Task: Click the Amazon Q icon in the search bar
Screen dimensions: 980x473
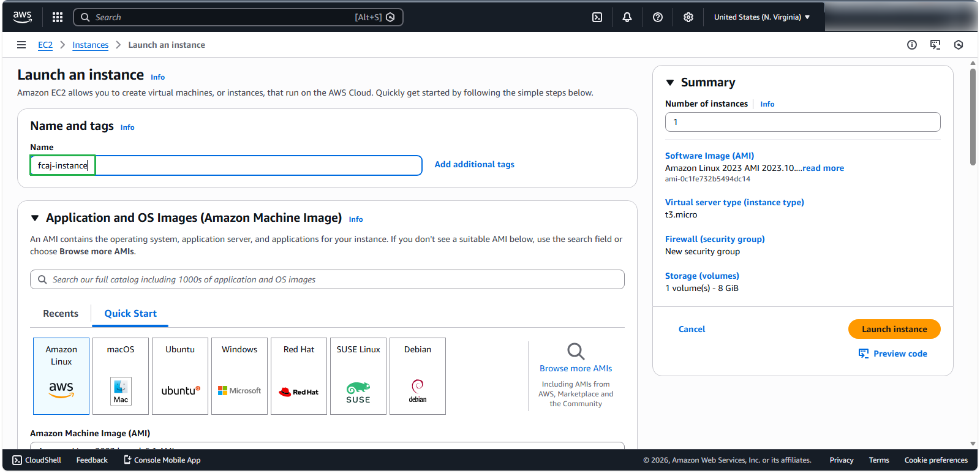Action: pos(390,17)
